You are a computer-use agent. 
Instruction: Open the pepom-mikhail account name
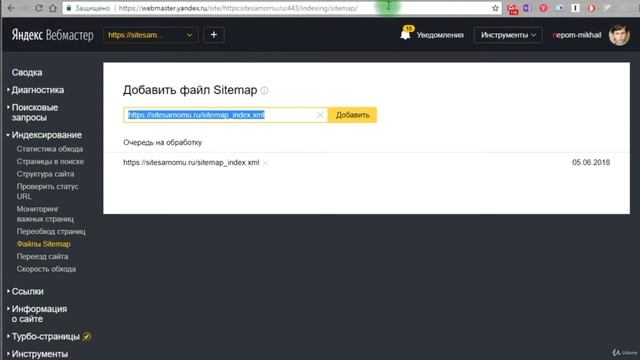(x=577, y=35)
